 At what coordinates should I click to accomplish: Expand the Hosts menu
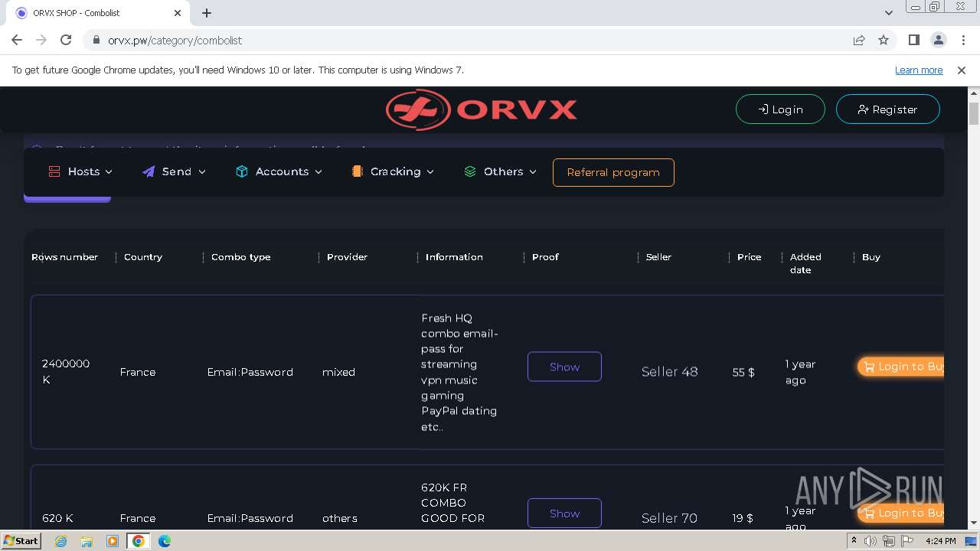coord(80,171)
